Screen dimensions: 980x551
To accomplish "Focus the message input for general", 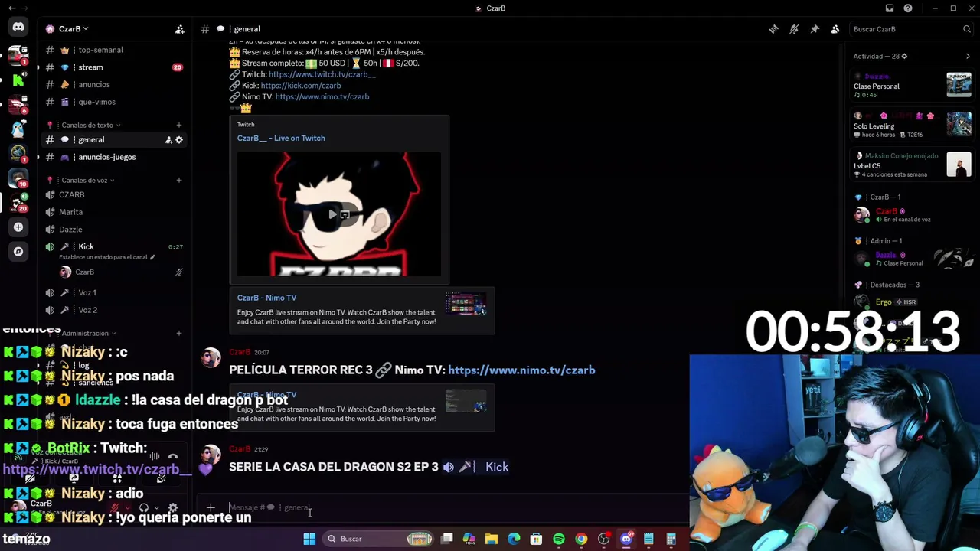I will 452,507.
